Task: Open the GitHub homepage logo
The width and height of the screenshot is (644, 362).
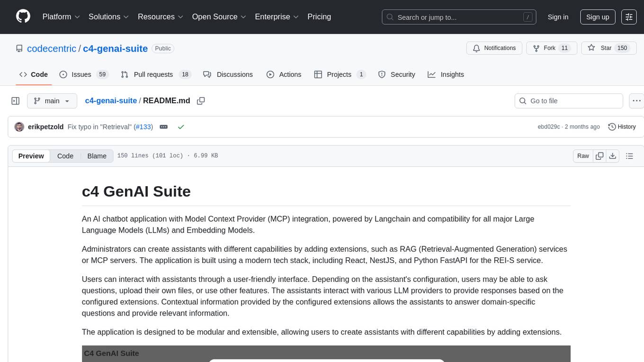Action: (23, 17)
